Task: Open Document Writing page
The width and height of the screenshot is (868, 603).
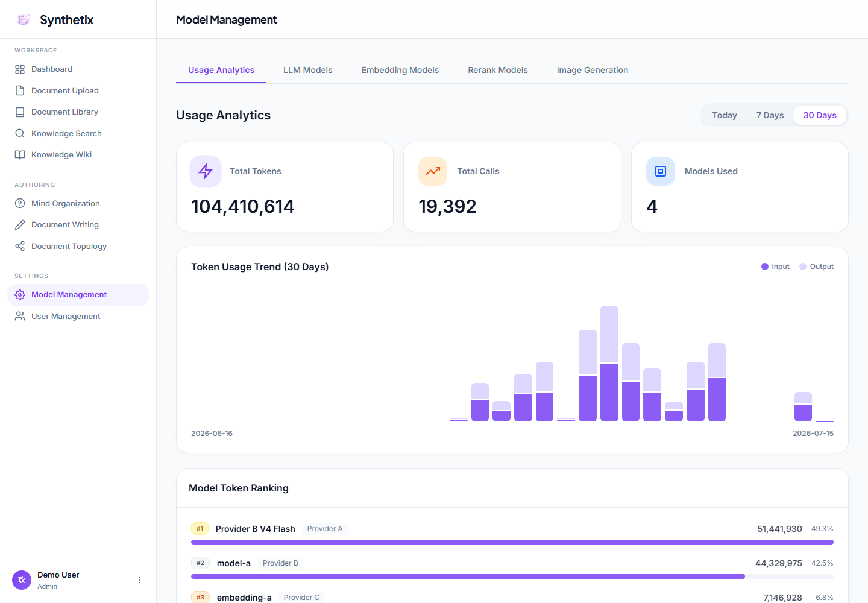Action: [x=78, y=225]
